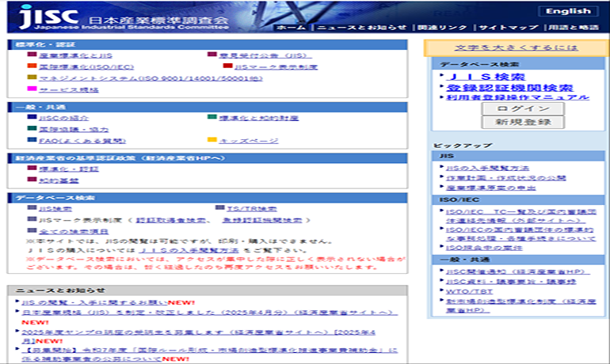Open the WTO/TBT sidebar link
Screen dimensions: 610x364
(x=469, y=291)
